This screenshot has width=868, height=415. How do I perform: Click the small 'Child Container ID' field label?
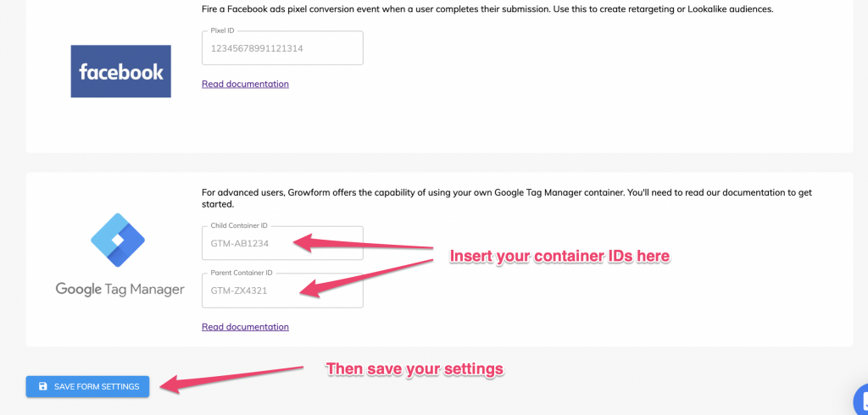tap(240, 226)
